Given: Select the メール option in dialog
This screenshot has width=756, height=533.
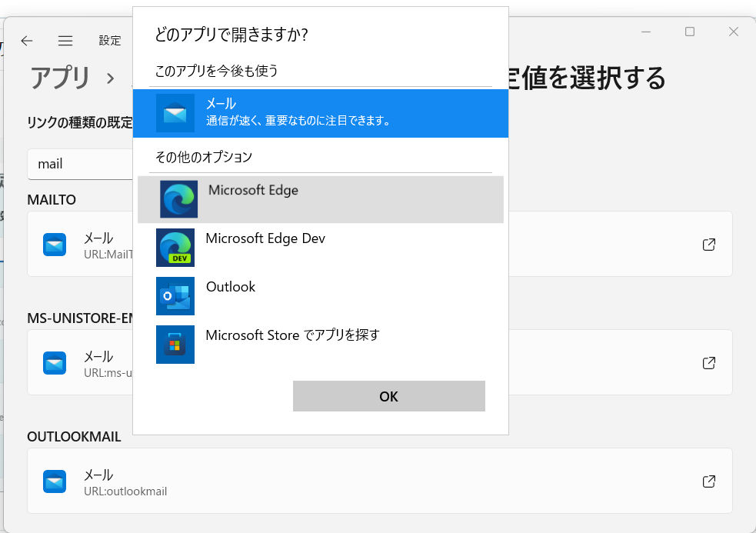Looking at the screenshot, I should (321, 113).
